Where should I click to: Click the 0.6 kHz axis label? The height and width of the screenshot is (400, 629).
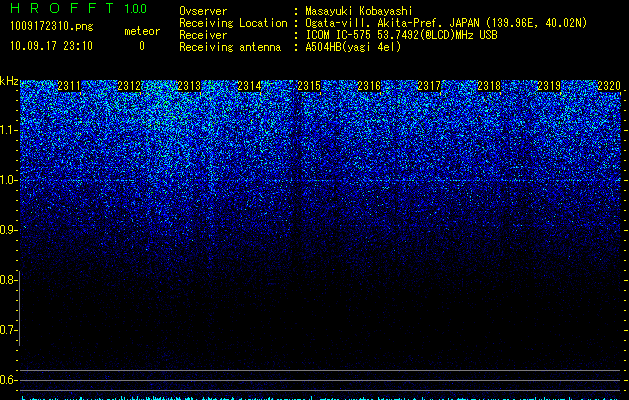coord(8,380)
